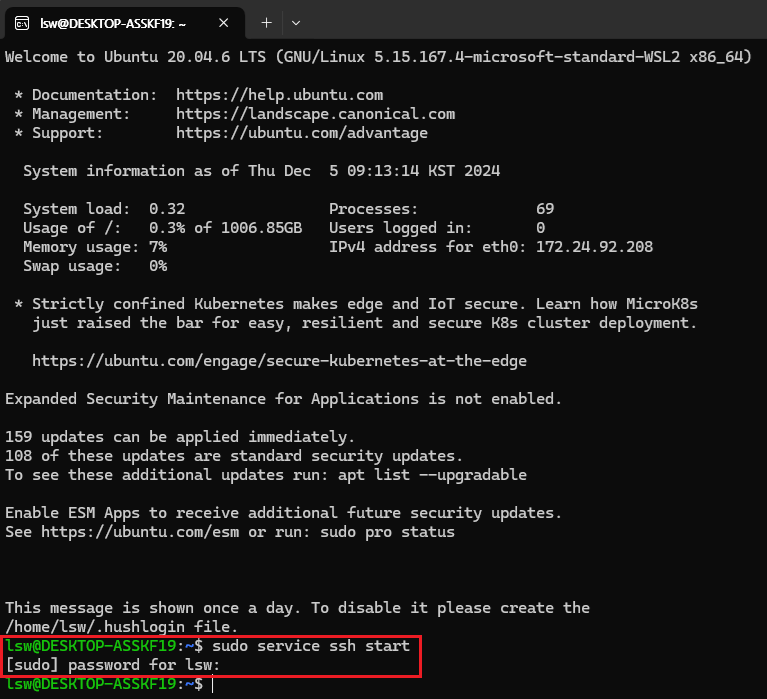Open a new tab with the plus button
Screen dimensions: 767x699
266,23
